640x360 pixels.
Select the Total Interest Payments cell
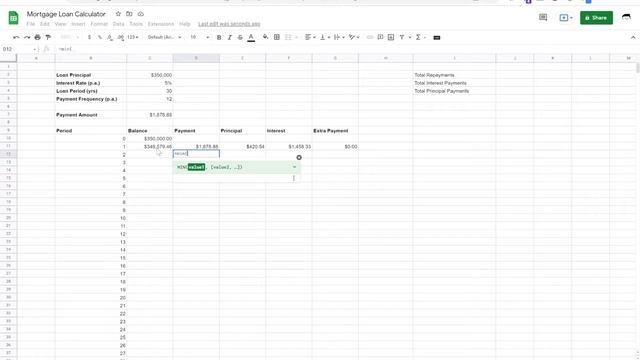coord(454,83)
